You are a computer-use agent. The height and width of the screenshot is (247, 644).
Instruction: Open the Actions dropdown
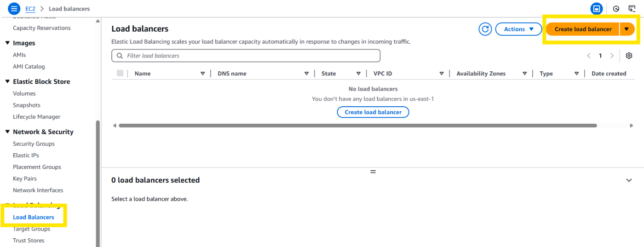click(x=519, y=29)
